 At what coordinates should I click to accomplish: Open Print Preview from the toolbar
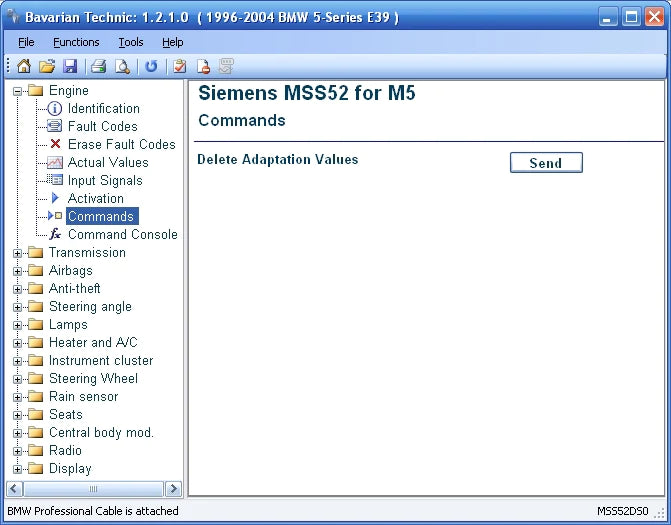click(x=122, y=67)
